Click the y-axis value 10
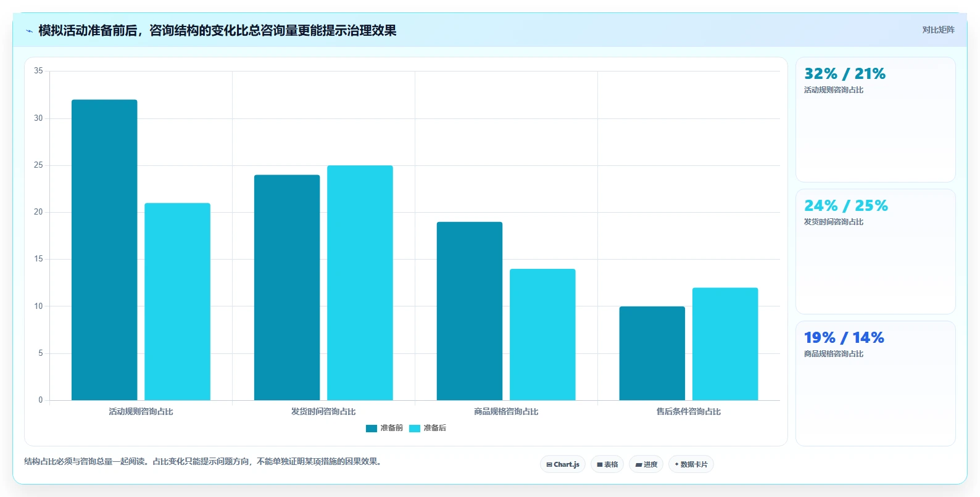980x497 pixels. pos(38,306)
